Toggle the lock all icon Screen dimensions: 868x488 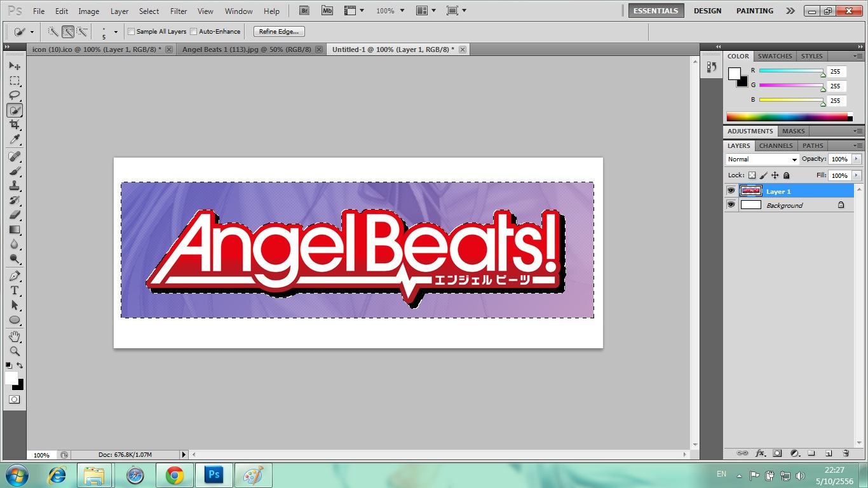(787, 175)
